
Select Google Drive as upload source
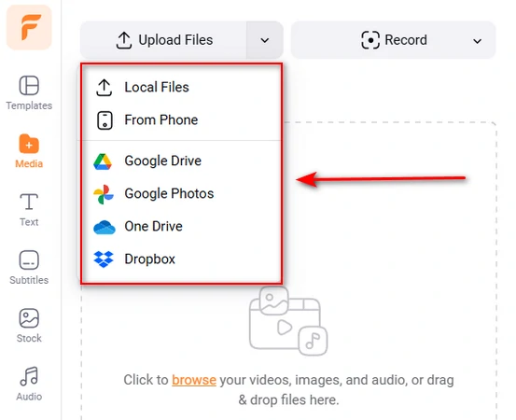coord(181,161)
